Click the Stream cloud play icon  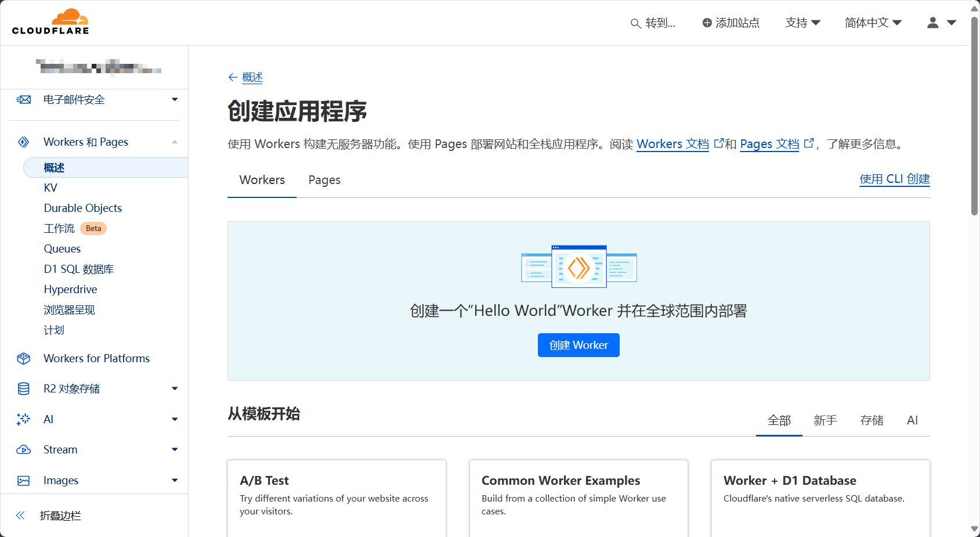tap(24, 450)
